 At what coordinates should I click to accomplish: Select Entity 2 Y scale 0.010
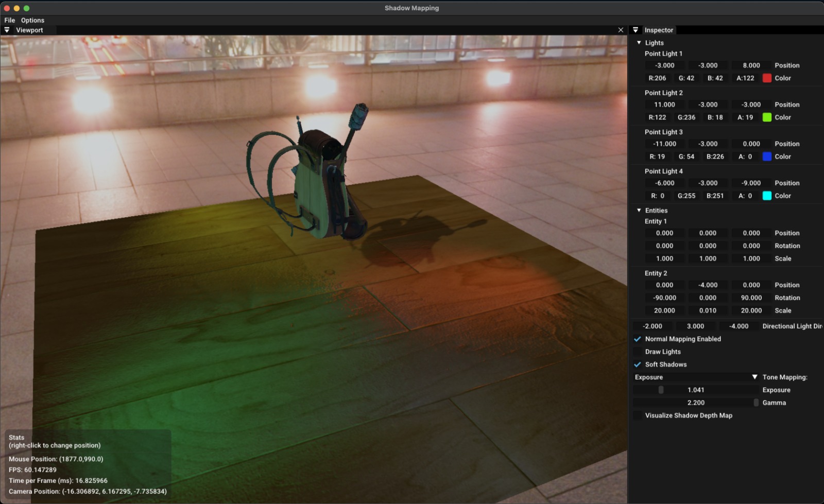[x=708, y=310]
